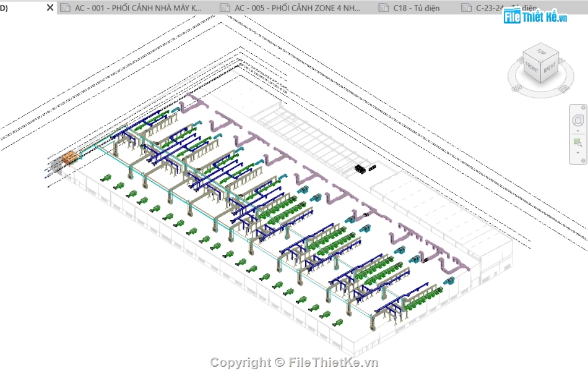Activate the Zoom Region tool

[578, 143]
